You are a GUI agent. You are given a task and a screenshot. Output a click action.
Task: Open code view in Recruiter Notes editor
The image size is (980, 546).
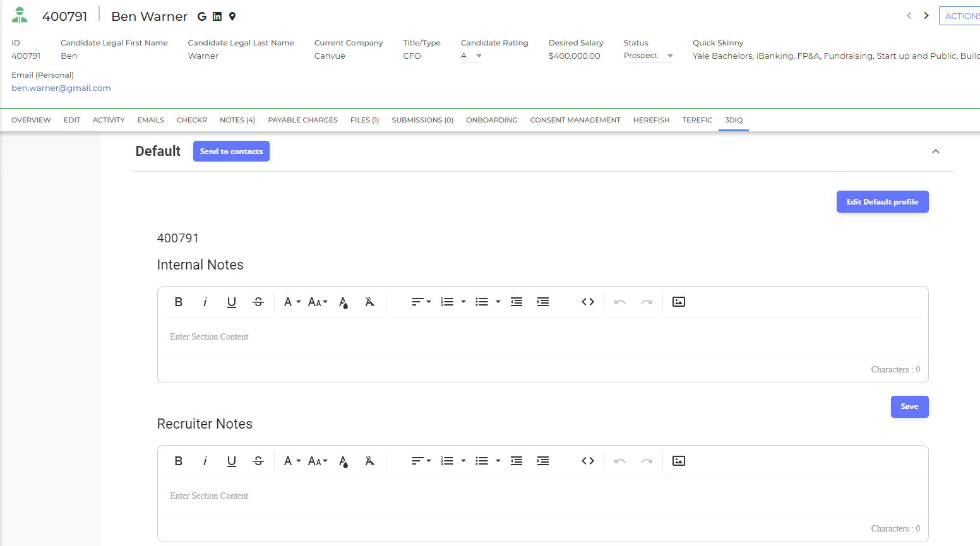pos(588,461)
